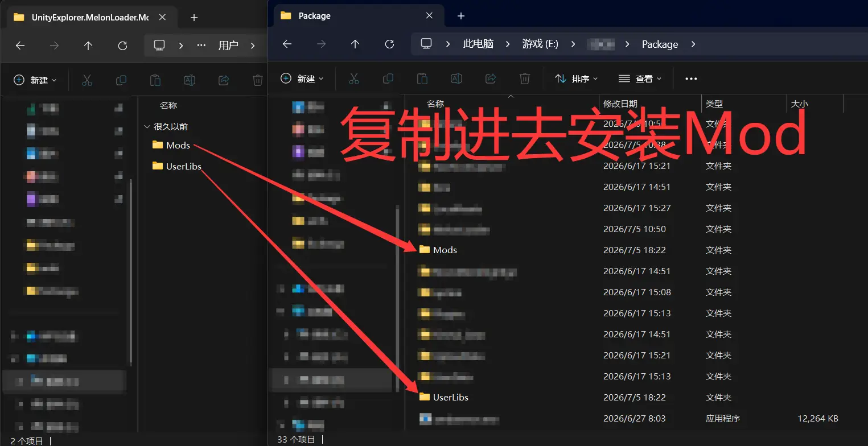Image resolution: width=868 pixels, height=446 pixels.
Task: Click the share icon in UnityExplorer window toolbar
Action: point(224,80)
